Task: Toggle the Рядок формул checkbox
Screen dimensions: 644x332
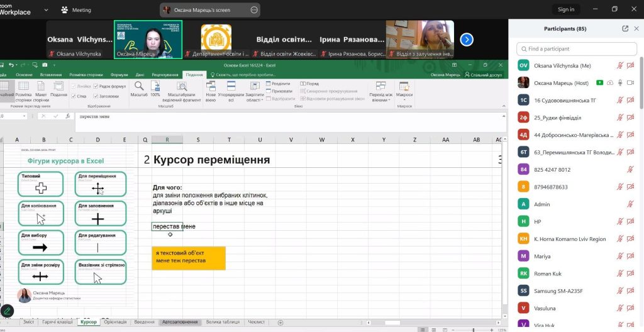Action: point(96,86)
